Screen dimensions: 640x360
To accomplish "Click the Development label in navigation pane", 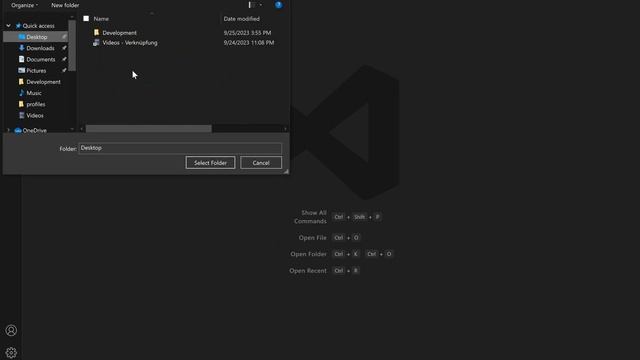I will coord(44,82).
